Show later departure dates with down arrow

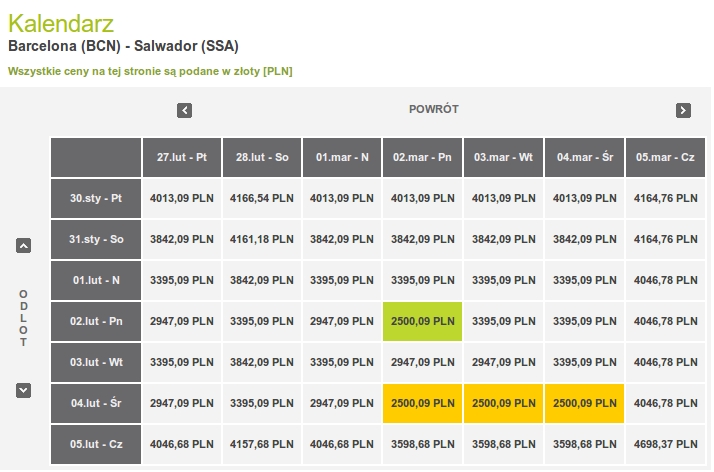coord(24,390)
